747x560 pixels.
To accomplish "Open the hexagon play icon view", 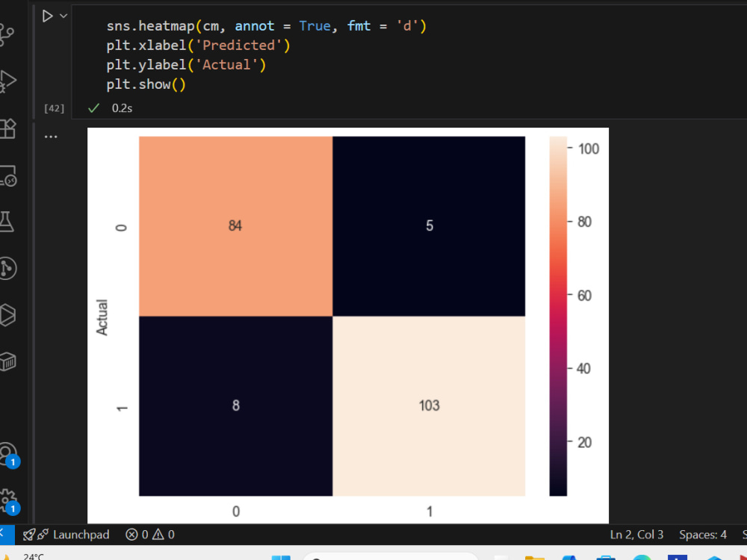I will [x=7, y=315].
